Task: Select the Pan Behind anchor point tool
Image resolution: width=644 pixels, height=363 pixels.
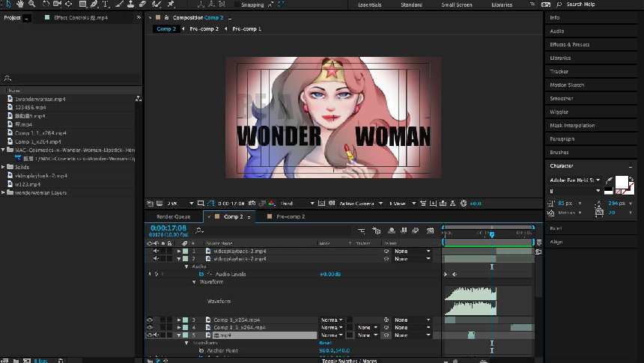Action: [69, 4]
